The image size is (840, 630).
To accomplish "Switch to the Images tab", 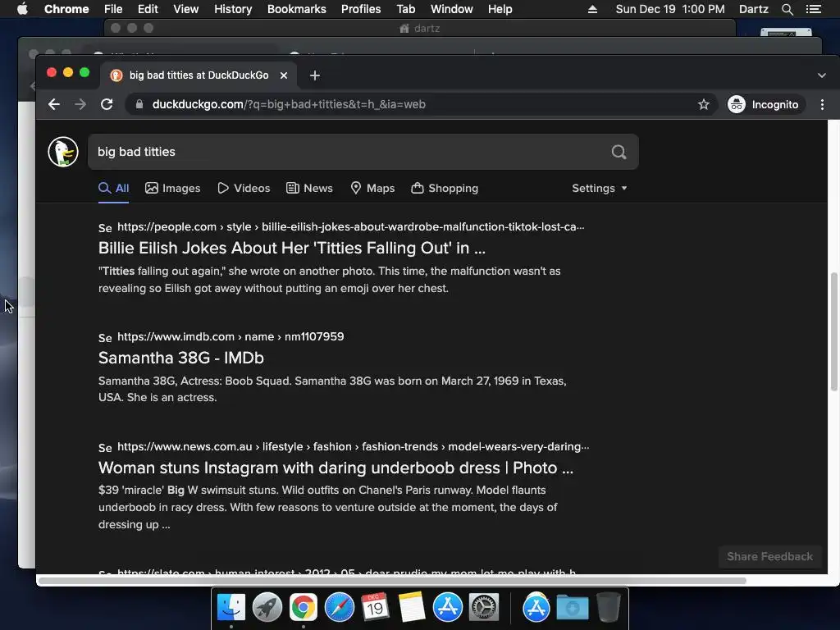I will click(x=172, y=188).
